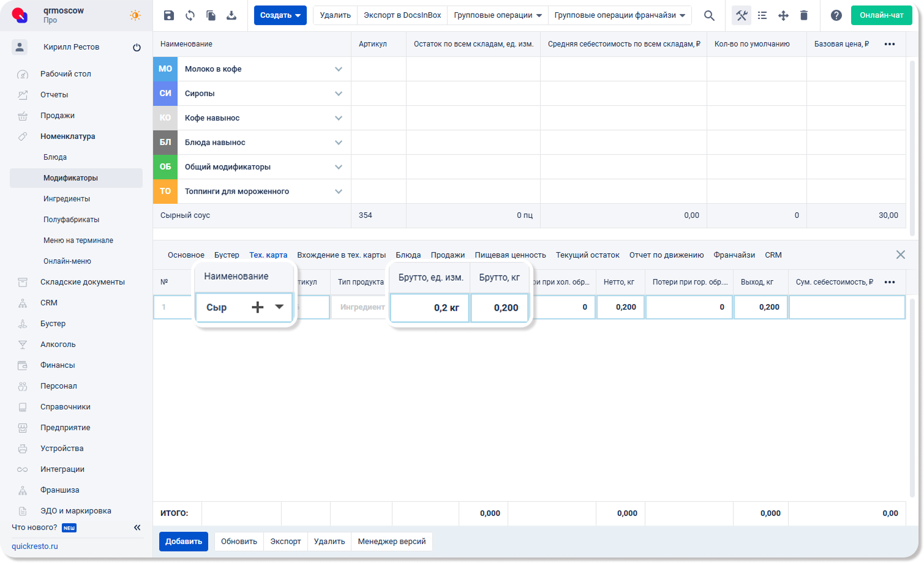The width and height of the screenshot is (924, 563).
Task: Open column options dots in top table header
Action: 890,44
